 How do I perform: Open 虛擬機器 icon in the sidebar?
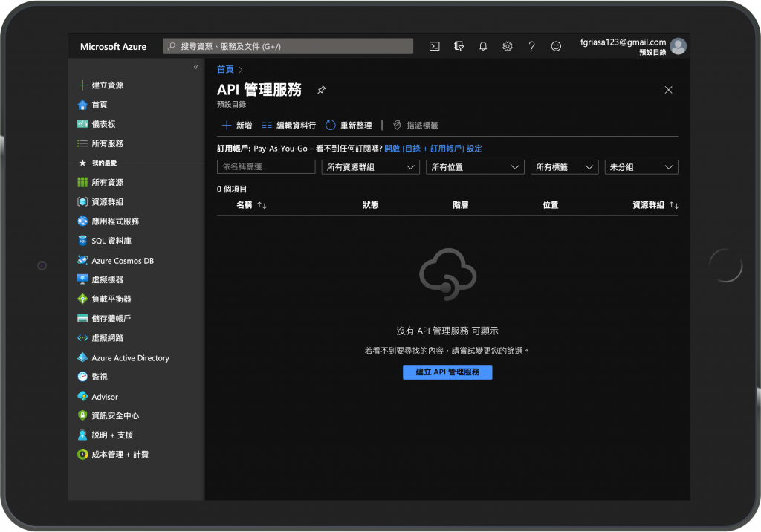click(x=82, y=279)
